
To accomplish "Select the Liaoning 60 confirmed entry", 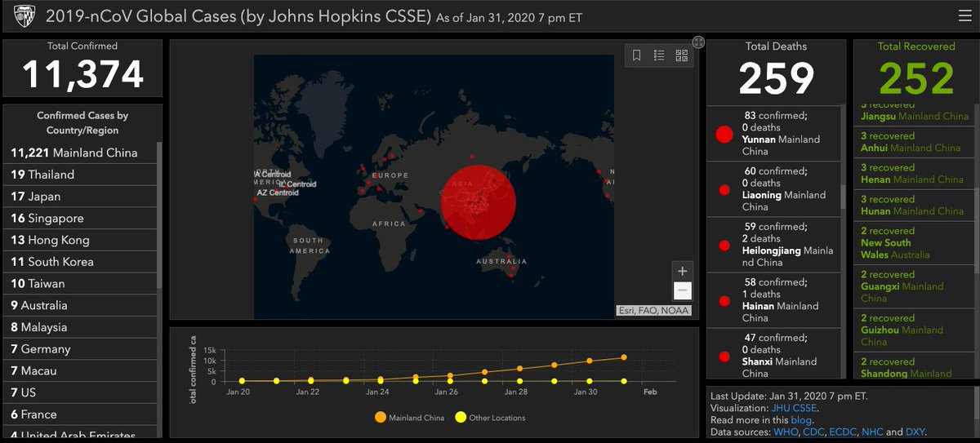I will click(773, 189).
